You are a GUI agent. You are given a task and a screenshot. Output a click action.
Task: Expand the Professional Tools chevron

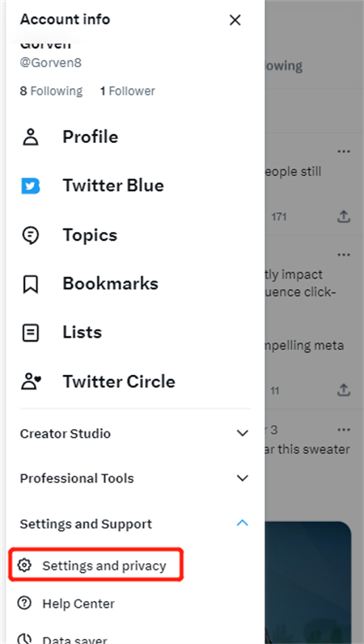243,478
